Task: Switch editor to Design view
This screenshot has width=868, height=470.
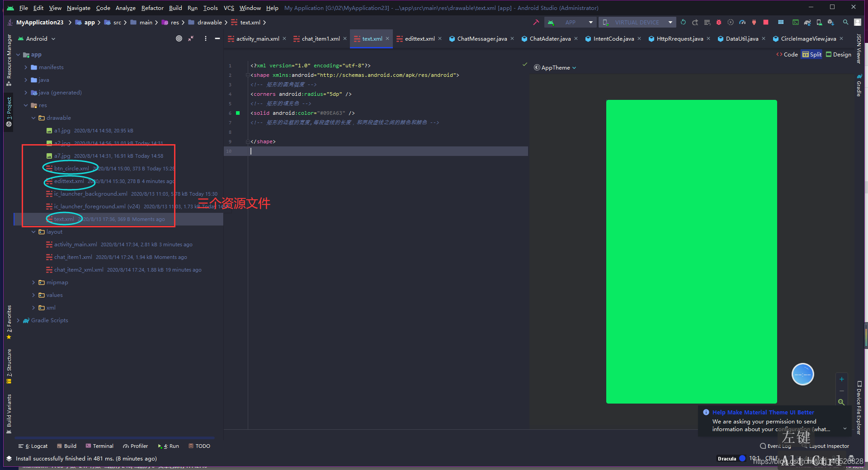Action: tap(839, 54)
